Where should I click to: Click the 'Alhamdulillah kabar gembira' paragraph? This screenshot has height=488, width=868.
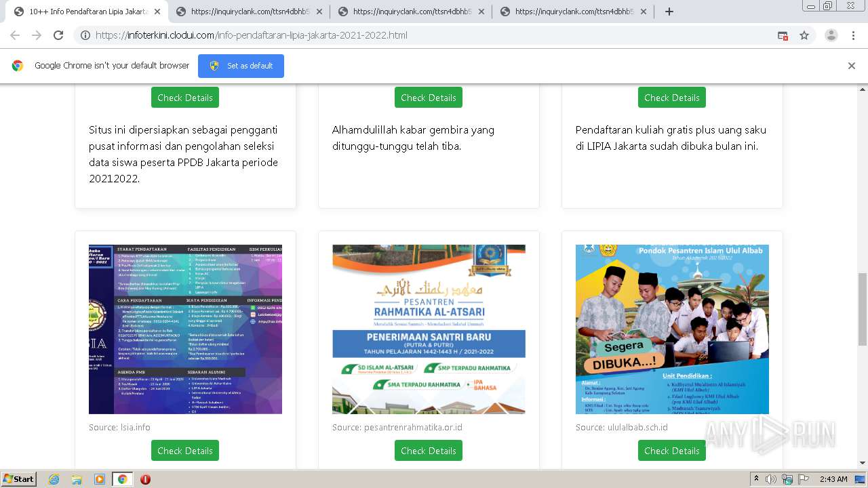414,138
